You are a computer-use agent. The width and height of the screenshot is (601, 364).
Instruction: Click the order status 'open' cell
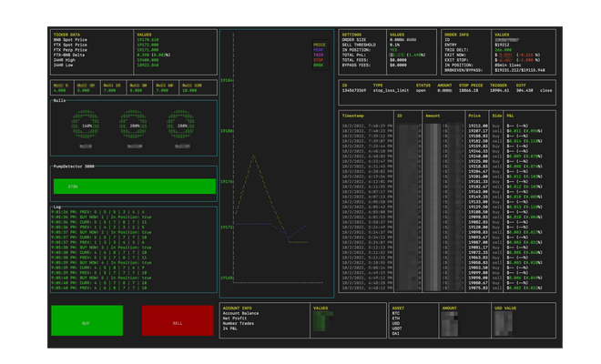coord(421,90)
